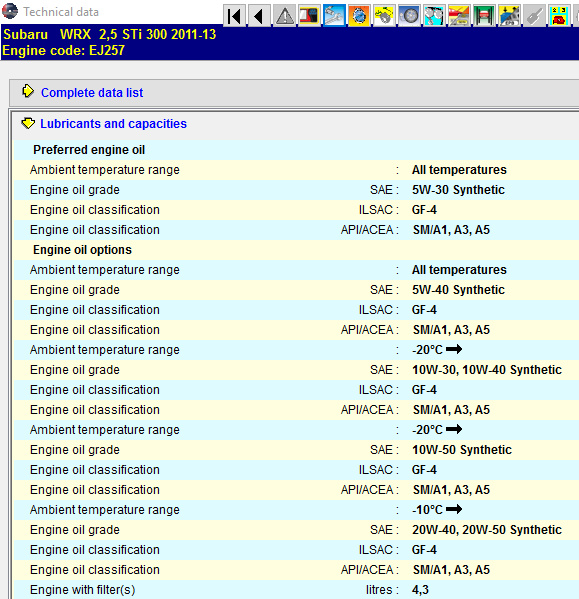Open the orange timing belt icon
Viewport: 579px width, 599px height.
click(359, 16)
